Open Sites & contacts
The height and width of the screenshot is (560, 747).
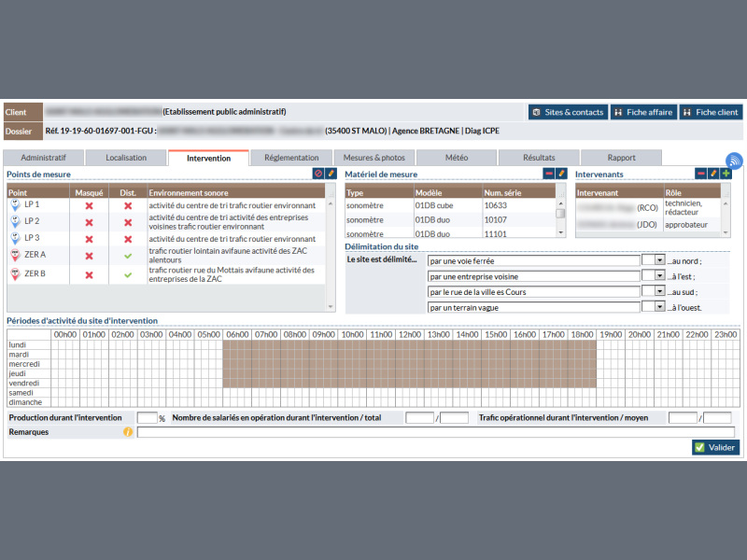pos(568,112)
